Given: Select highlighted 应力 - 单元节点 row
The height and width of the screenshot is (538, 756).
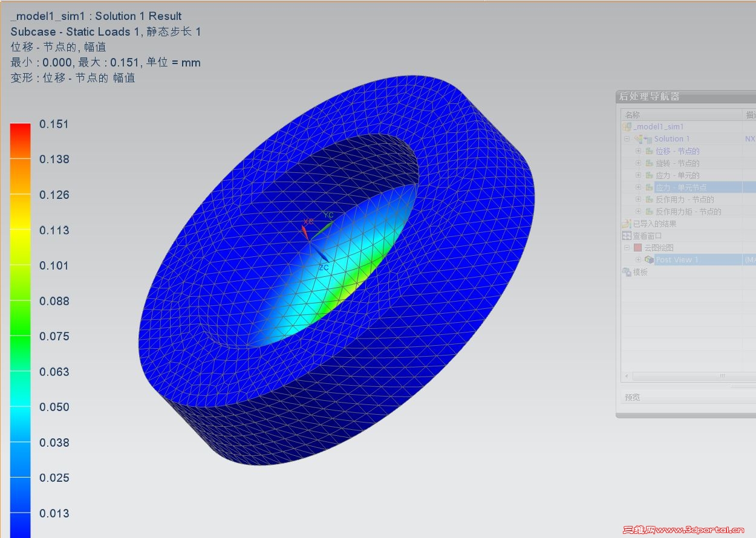Looking at the screenshot, I should (705, 187).
